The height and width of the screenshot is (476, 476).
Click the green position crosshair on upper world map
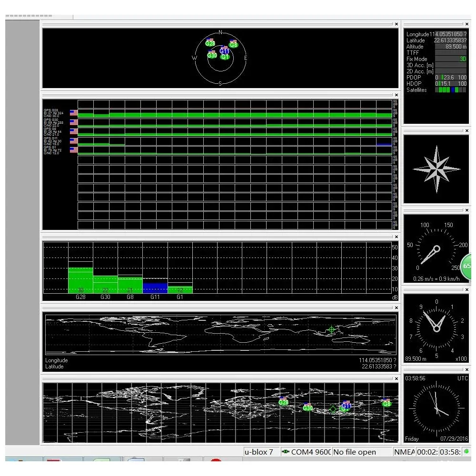(x=332, y=329)
